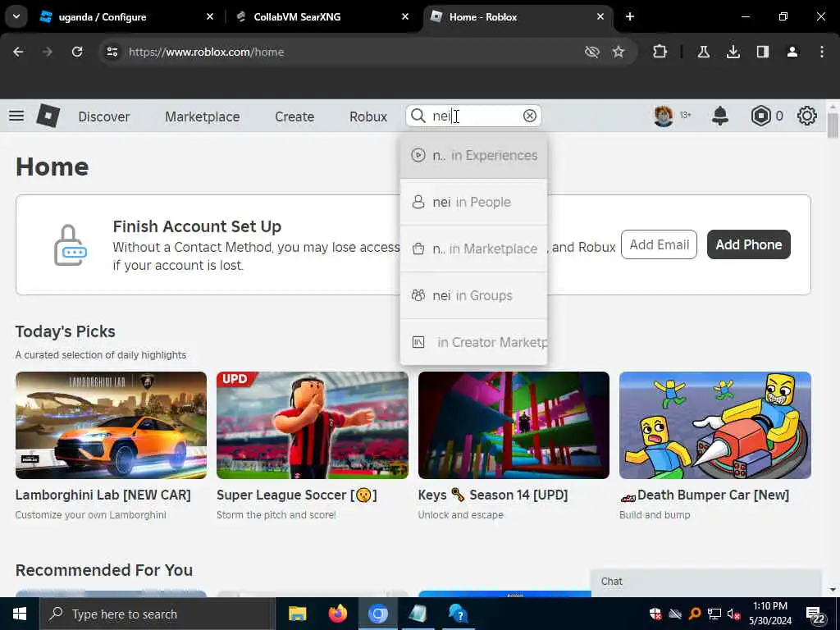Open the Create page
Viewport: 840px width, 630px height.
point(294,116)
